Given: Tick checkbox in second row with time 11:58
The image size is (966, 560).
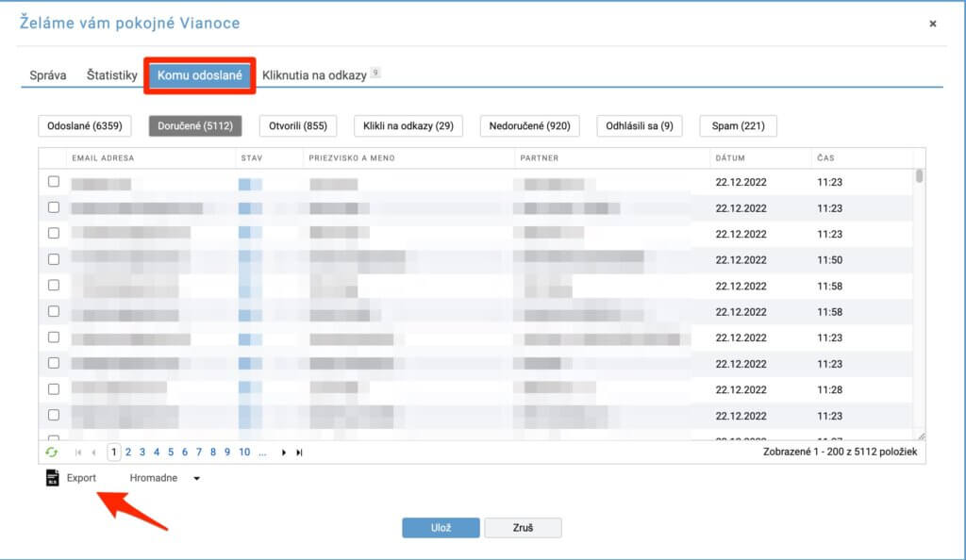Looking at the screenshot, I should click(54, 311).
